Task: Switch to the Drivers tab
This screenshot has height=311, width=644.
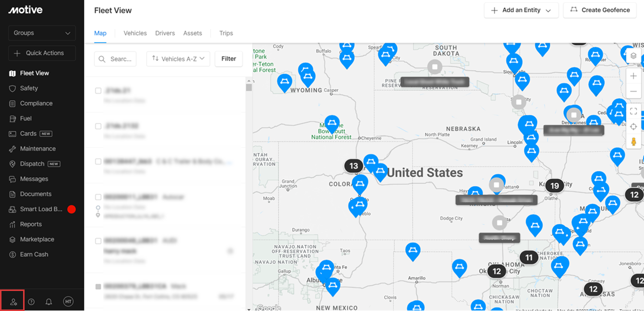Action: coord(165,33)
